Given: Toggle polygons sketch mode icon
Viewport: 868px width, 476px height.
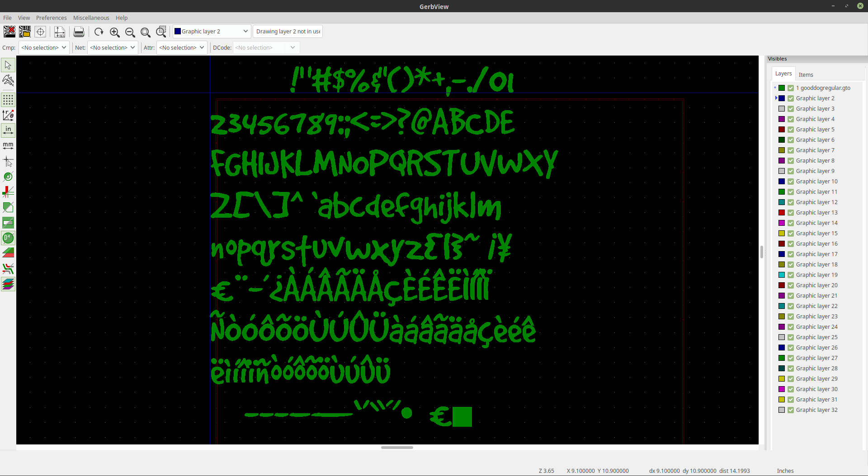Looking at the screenshot, I should point(8,207).
